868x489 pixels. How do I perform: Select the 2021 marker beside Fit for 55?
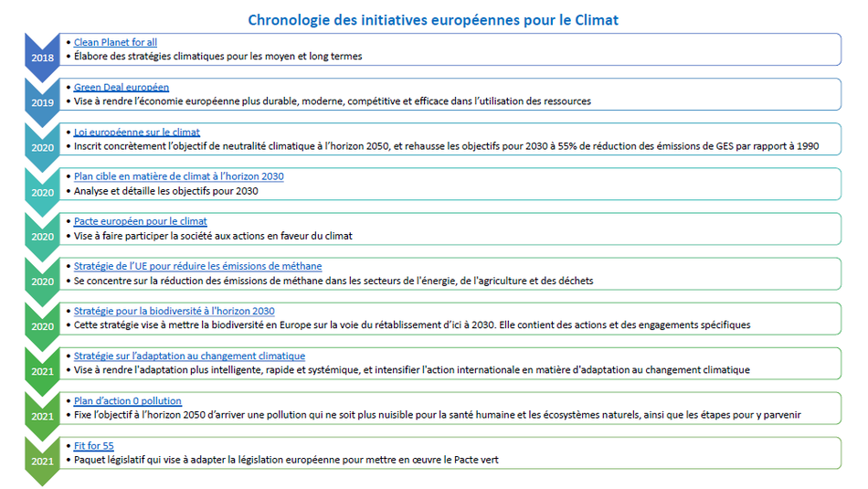[42, 461]
